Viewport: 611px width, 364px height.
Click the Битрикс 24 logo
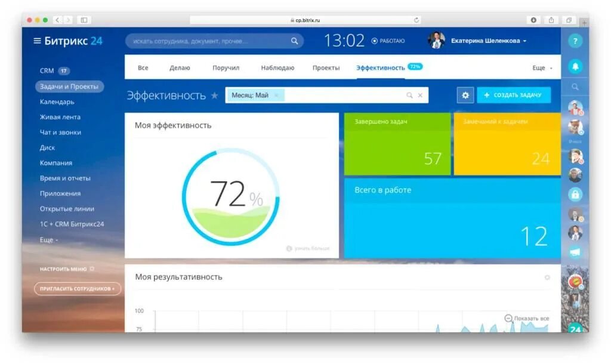[x=73, y=41]
